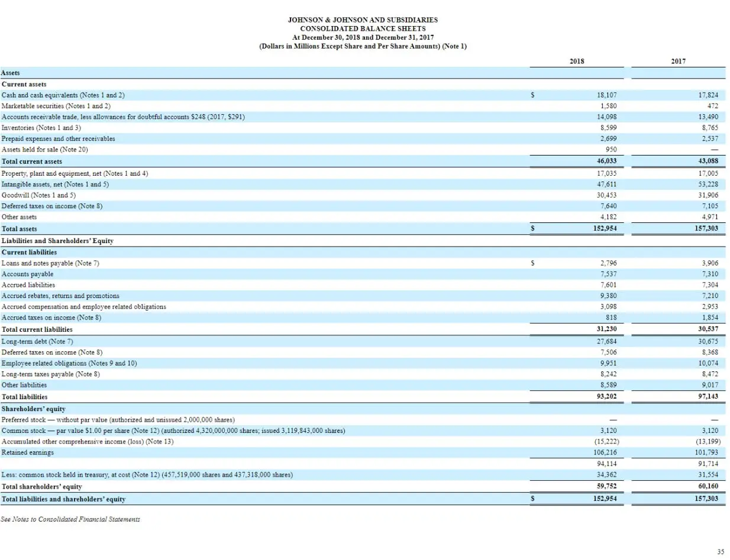Click the 2018 cash value 18,107

pos(607,95)
